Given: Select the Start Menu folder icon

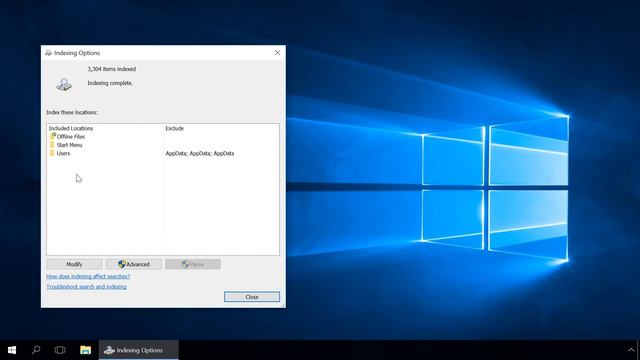Looking at the screenshot, I should (52, 145).
